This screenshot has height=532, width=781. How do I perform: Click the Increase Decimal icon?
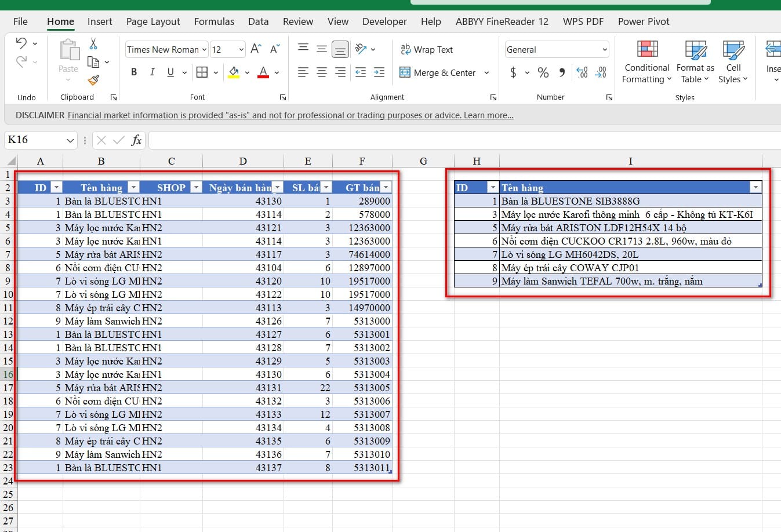tap(582, 72)
